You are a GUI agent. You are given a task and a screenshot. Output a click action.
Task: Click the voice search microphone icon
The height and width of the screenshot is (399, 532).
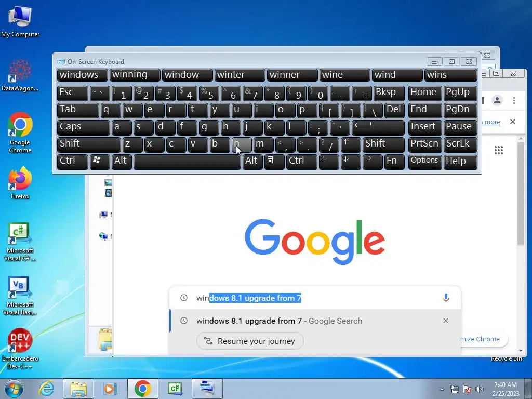[x=446, y=298]
